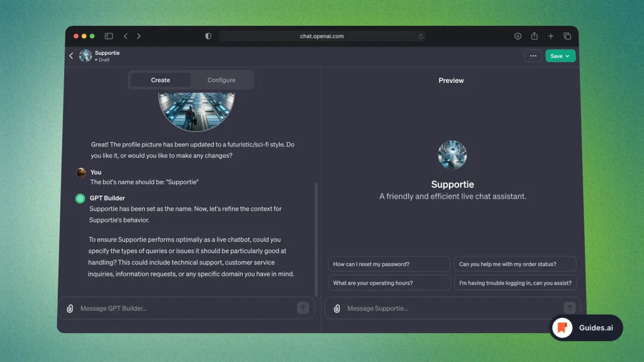Click the 'Draft' status label

(104, 60)
